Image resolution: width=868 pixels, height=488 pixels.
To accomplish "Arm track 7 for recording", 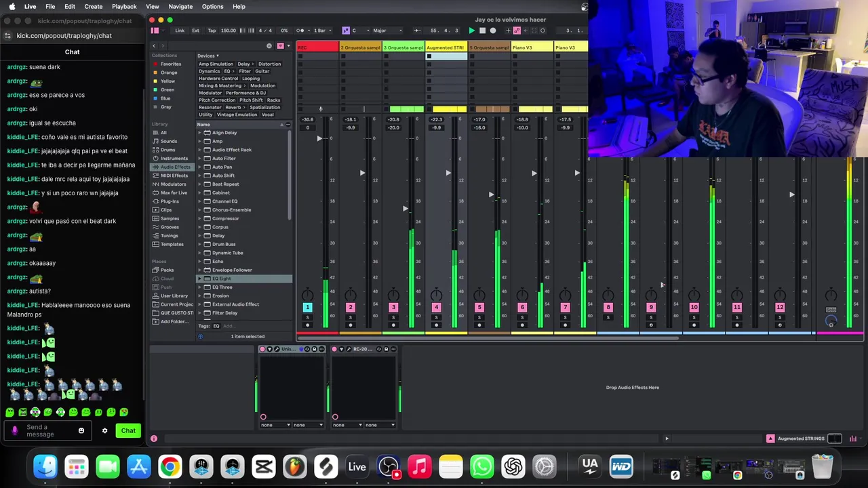I will tap(565, 325).
